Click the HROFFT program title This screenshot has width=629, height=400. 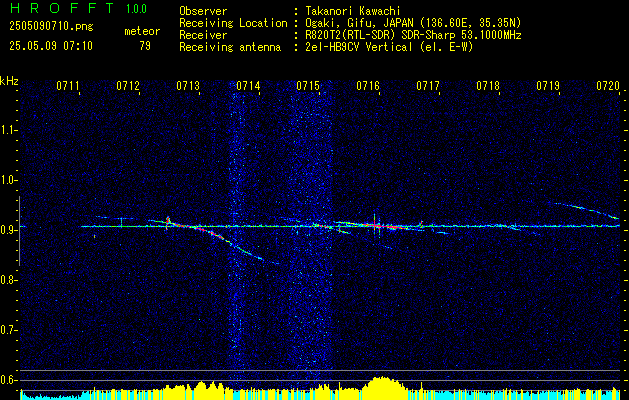click(x=63, y=8)
